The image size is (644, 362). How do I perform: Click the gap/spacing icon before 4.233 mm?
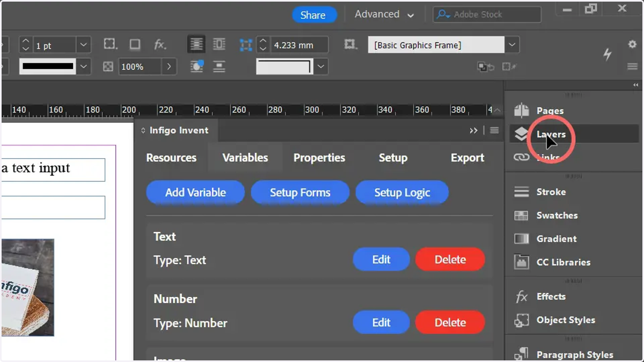point(246,45)
